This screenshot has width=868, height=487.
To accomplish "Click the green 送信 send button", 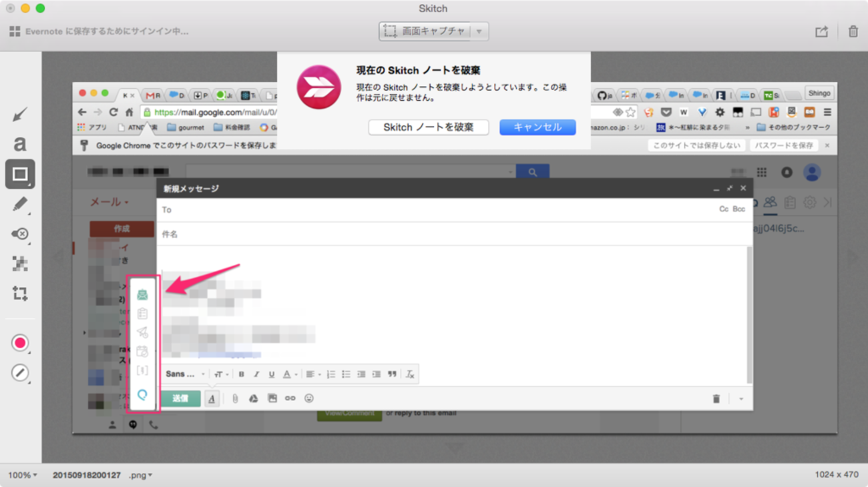I will (x=180, y=398).
